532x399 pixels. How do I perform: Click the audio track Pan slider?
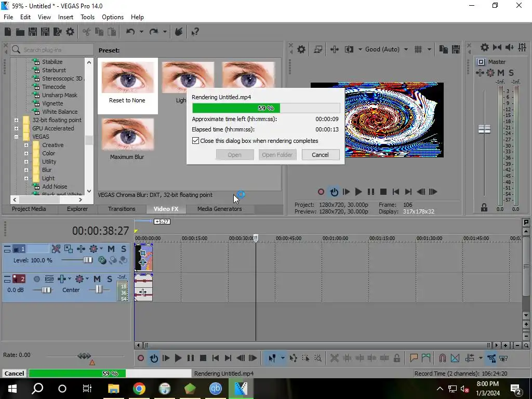coord(99,289)
